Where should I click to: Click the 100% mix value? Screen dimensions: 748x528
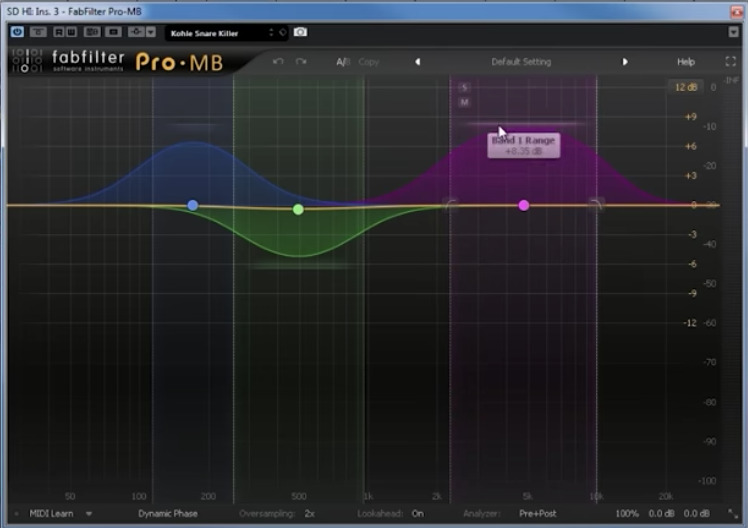coord(627,514)
